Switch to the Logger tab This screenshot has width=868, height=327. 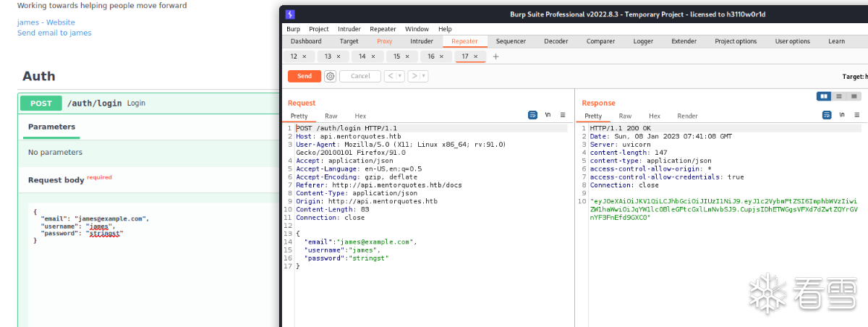pyautogui.click(x=643, y=41)
